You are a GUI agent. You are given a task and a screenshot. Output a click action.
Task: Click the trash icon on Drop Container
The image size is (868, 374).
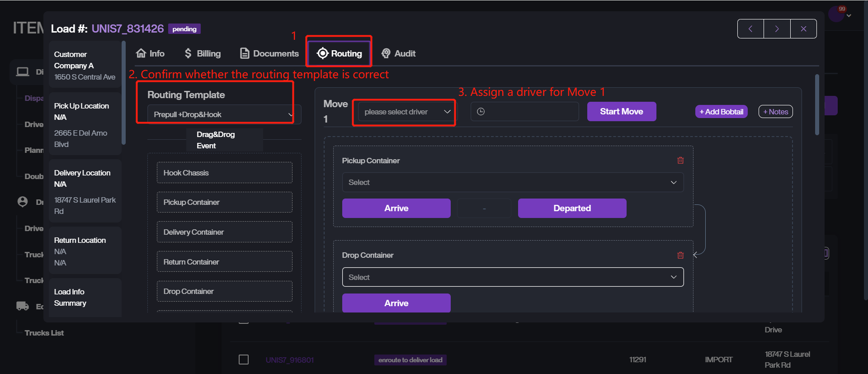click(680, 256)
